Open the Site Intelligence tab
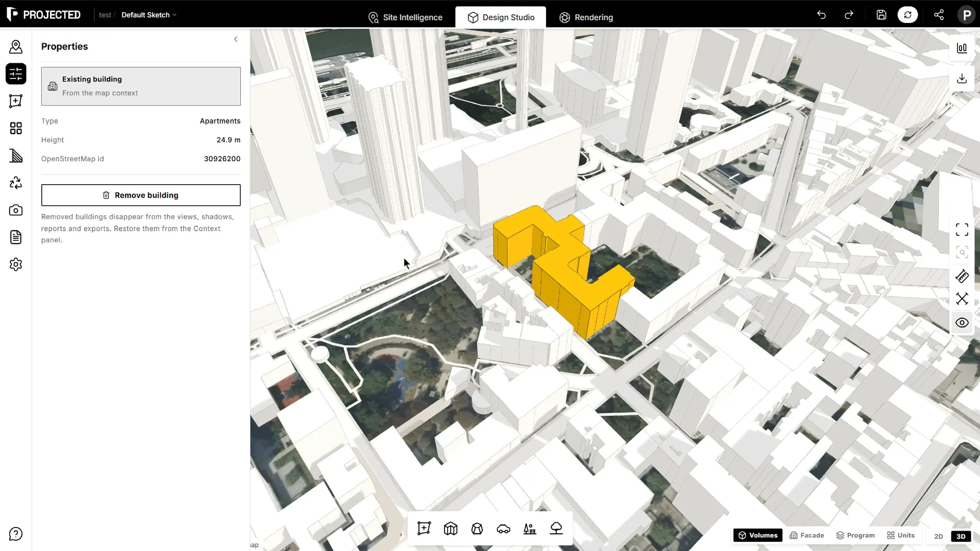980x551 pixels. pos(406,17)
